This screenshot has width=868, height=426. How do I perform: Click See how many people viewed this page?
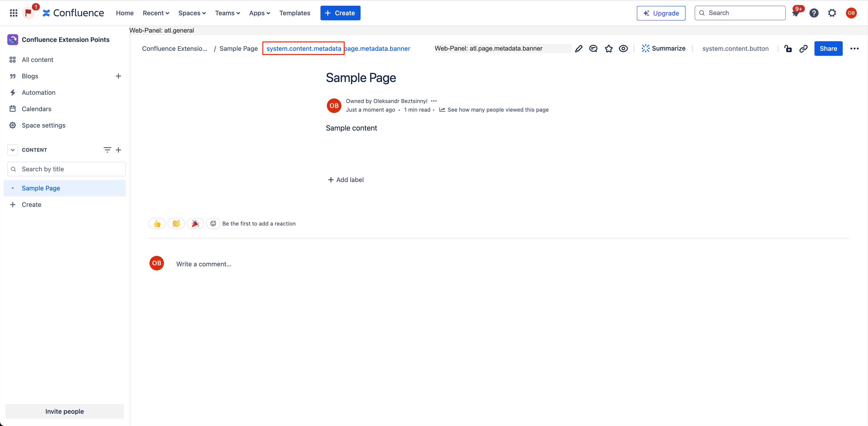pos(494,110)
